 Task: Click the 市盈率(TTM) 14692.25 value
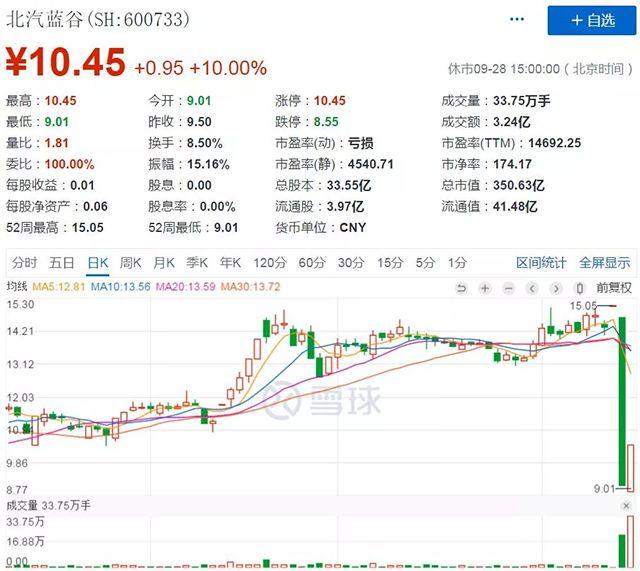point(554,143)
